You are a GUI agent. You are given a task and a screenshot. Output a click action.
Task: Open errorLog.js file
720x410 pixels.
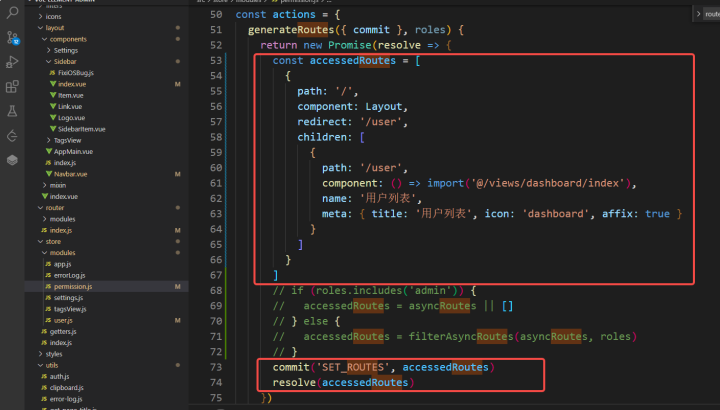coord(69,275)
